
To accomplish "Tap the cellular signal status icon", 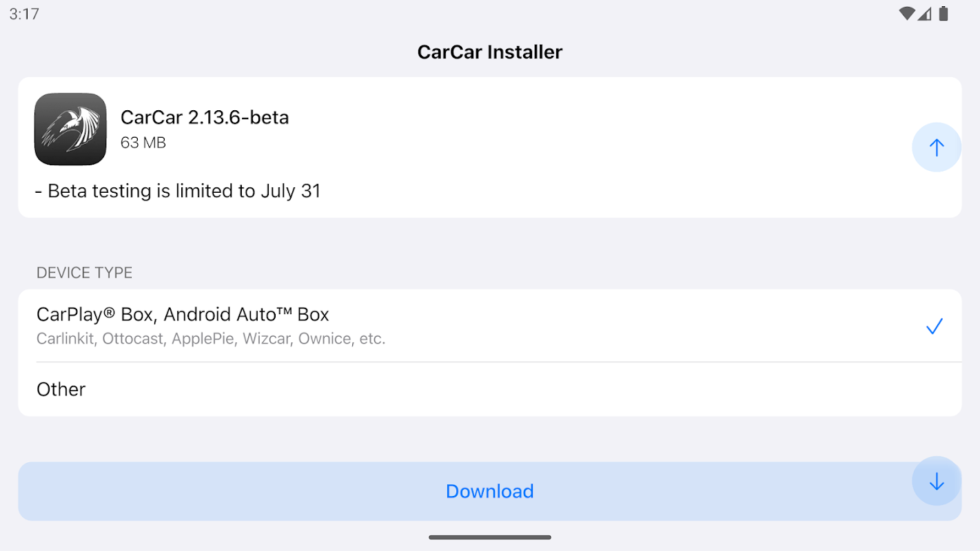I will tap(925, 14).
